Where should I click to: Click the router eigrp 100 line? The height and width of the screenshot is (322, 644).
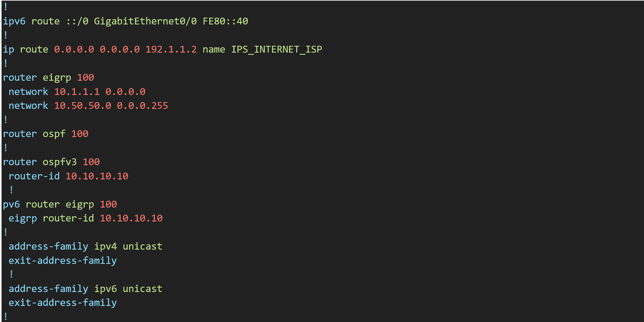coord(49,78)
